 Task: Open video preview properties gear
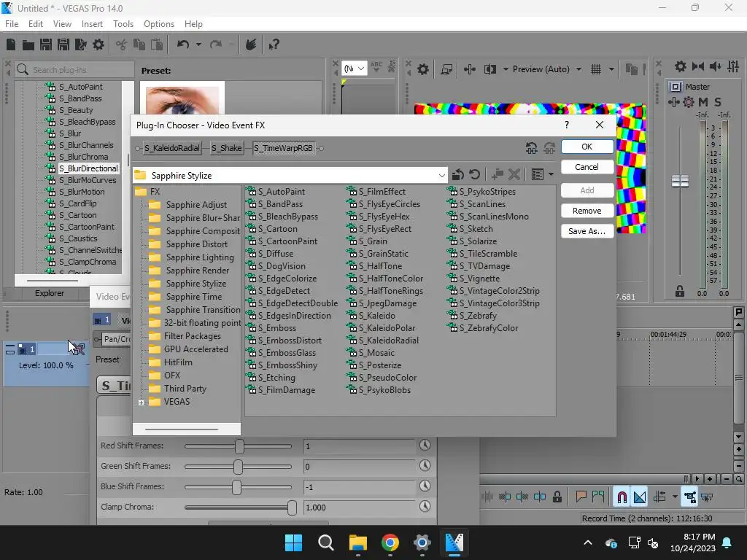coord(422,69)
